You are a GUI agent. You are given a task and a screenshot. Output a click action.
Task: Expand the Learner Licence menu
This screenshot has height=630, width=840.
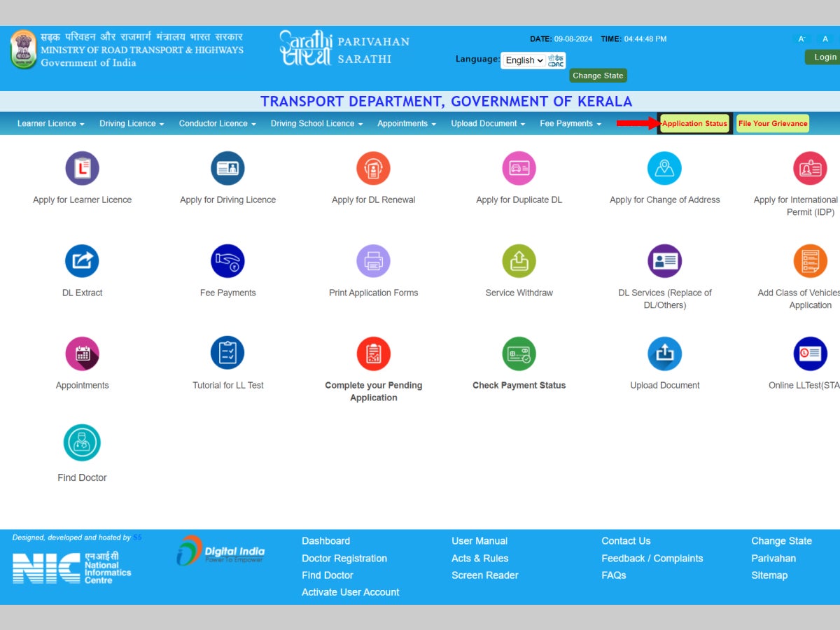pos(50,124)
